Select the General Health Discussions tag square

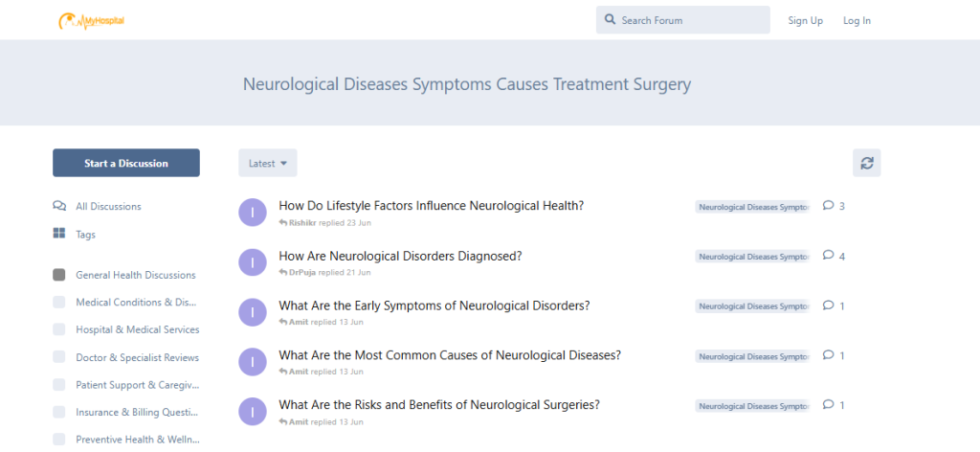coord(58,275)
